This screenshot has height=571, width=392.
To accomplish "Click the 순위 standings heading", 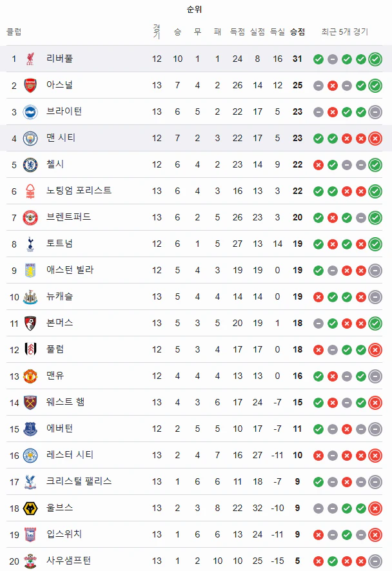I will (194, 10).
